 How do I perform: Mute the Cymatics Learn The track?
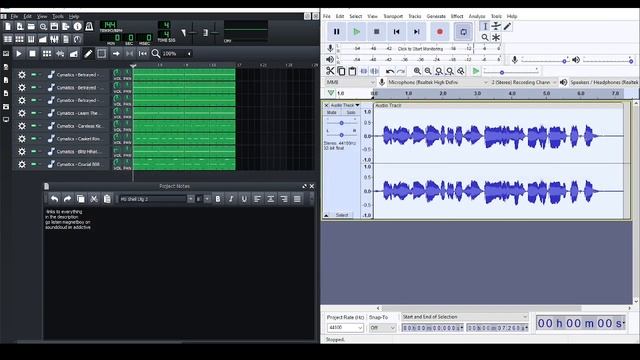[x=34, y=113]
